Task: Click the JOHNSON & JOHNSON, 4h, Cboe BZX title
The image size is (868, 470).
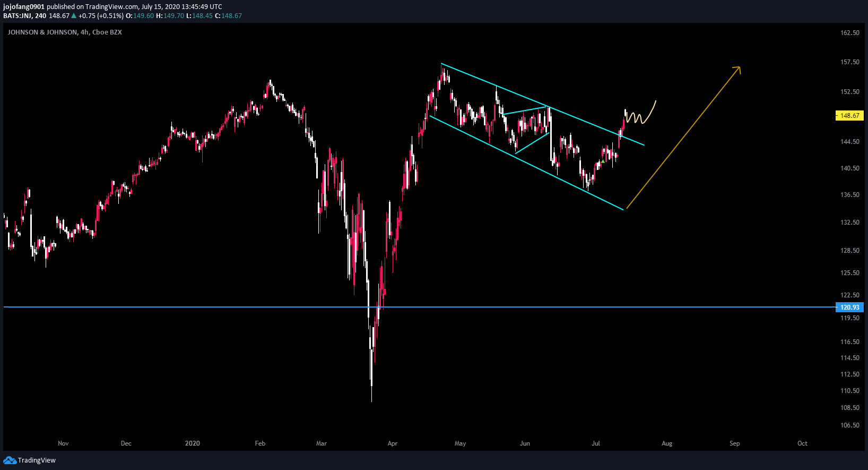Action: 65,32
